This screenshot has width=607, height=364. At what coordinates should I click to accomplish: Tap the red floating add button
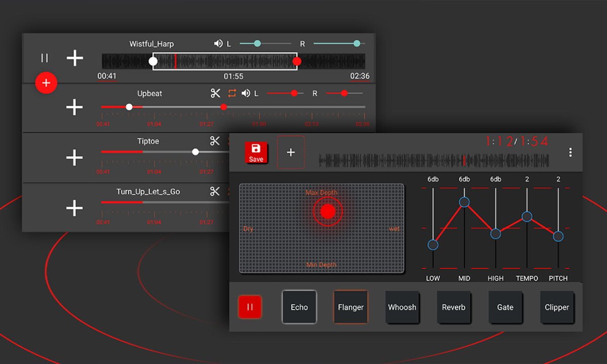tap(46, 83)
